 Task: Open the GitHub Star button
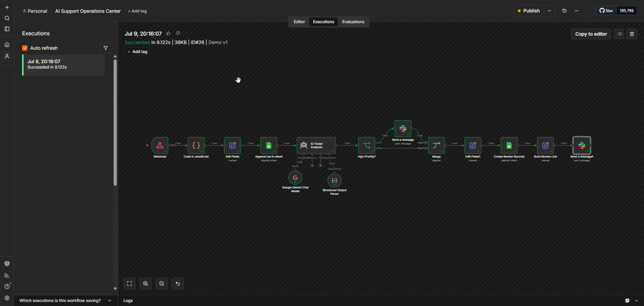click(606, 11)
